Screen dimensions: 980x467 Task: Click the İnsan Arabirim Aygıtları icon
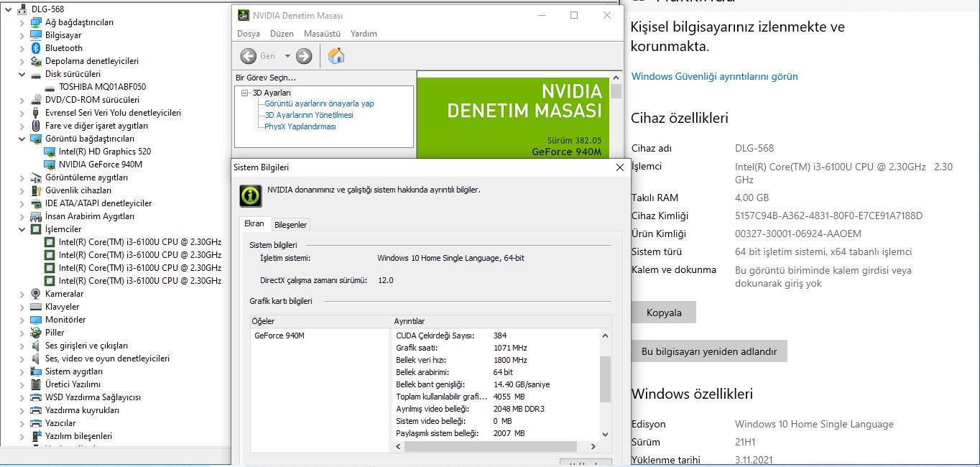(x=36, y=216)
